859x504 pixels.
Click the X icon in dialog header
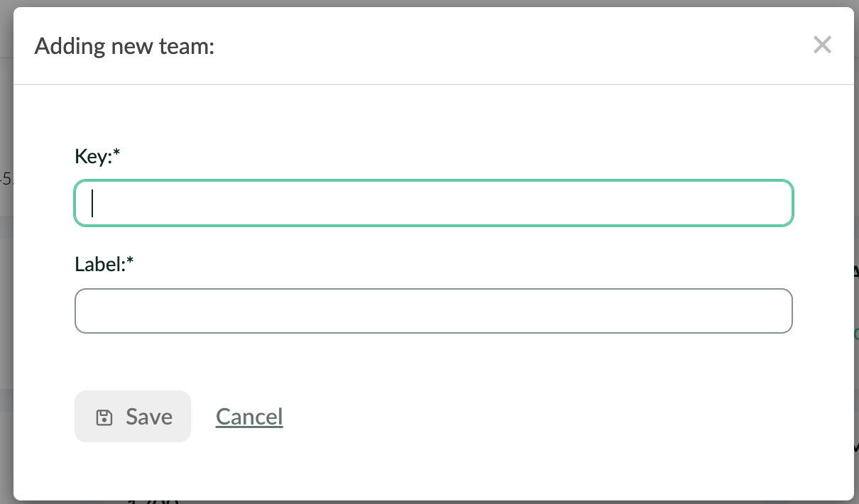click(x=822, y=46)
